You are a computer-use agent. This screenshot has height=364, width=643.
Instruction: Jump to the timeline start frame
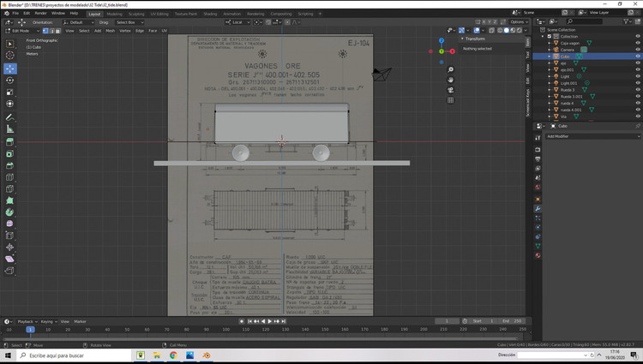[249, 321]
